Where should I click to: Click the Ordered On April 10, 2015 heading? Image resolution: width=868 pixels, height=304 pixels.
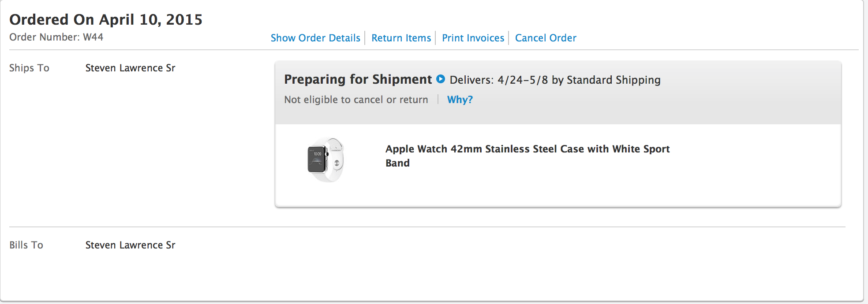[106, 19]
